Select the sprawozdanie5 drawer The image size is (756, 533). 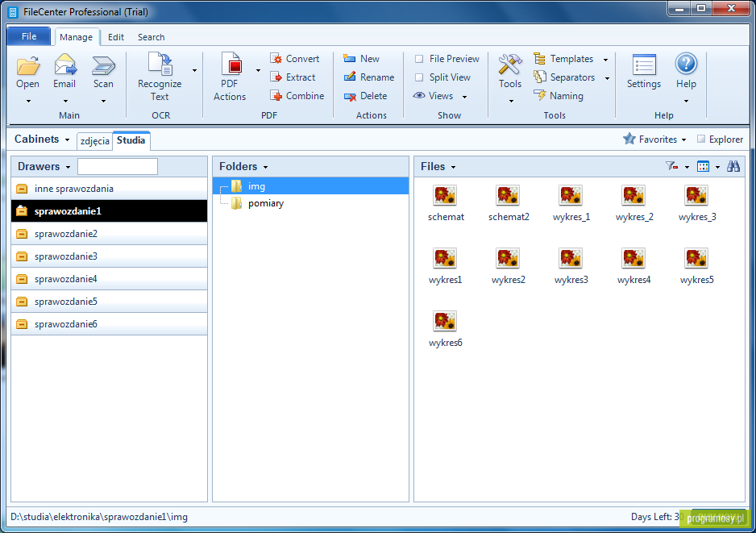(110, 302)
